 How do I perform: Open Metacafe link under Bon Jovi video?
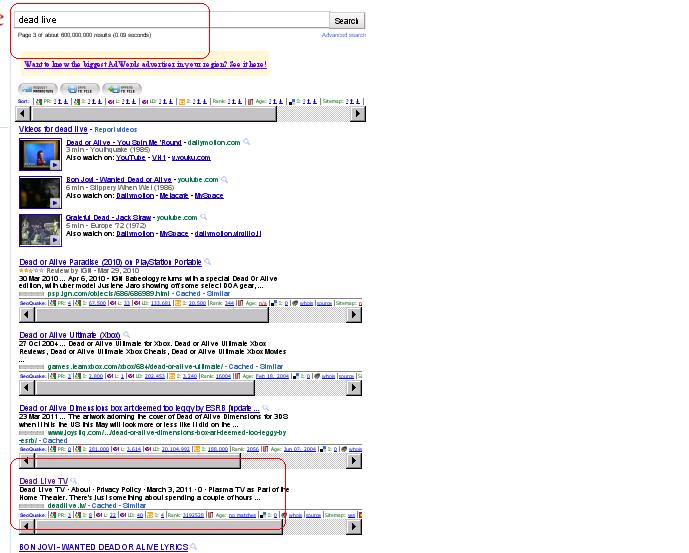coord(174,196)
